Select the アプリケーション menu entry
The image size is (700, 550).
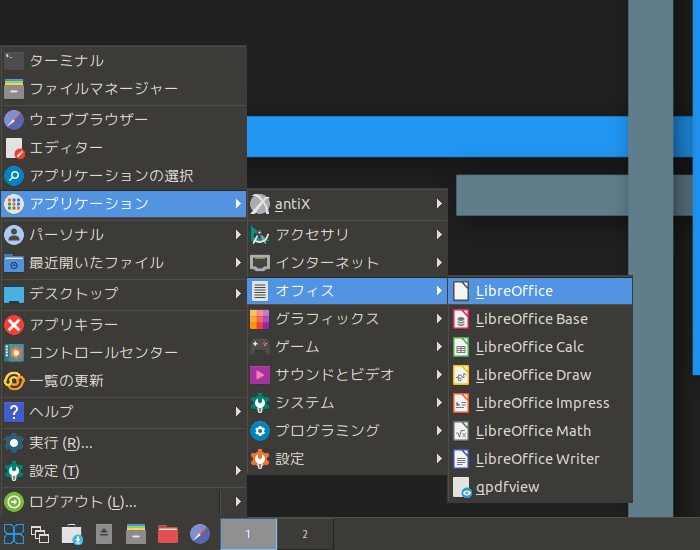(124, 204)
